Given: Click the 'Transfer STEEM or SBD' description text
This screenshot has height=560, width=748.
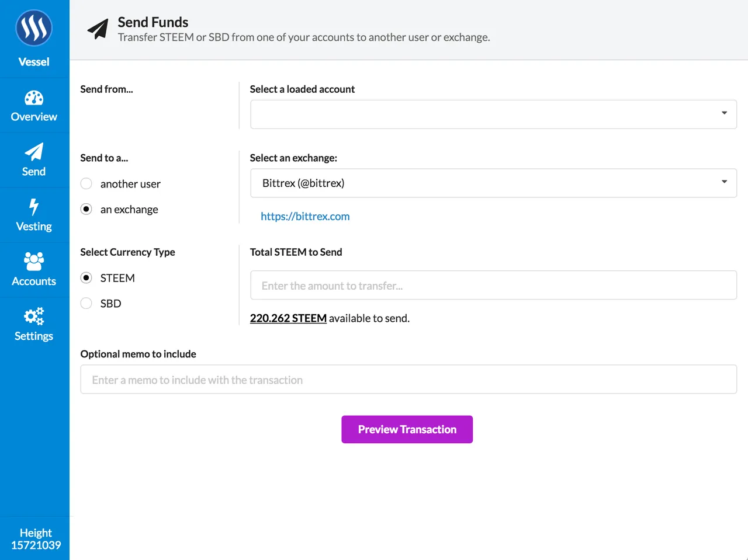Looking at the screenshot, I should 304,37.
